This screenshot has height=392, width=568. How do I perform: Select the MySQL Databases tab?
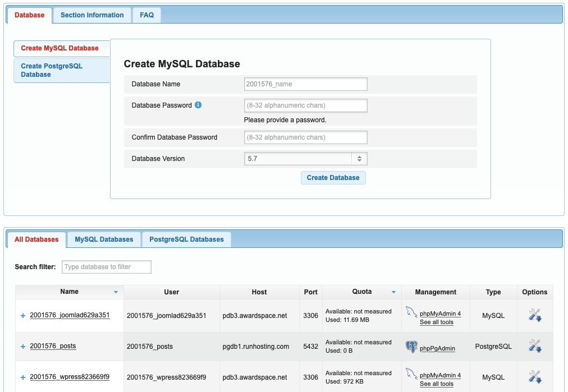point(104,239)
